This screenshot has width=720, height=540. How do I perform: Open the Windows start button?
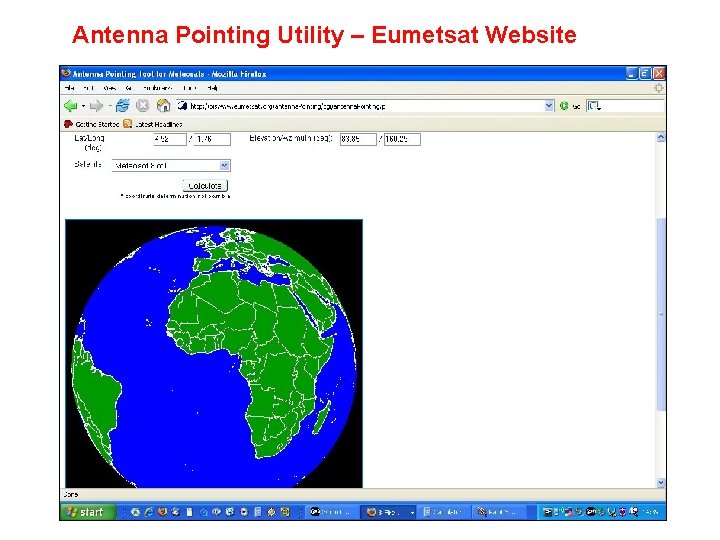coord(87,512)
